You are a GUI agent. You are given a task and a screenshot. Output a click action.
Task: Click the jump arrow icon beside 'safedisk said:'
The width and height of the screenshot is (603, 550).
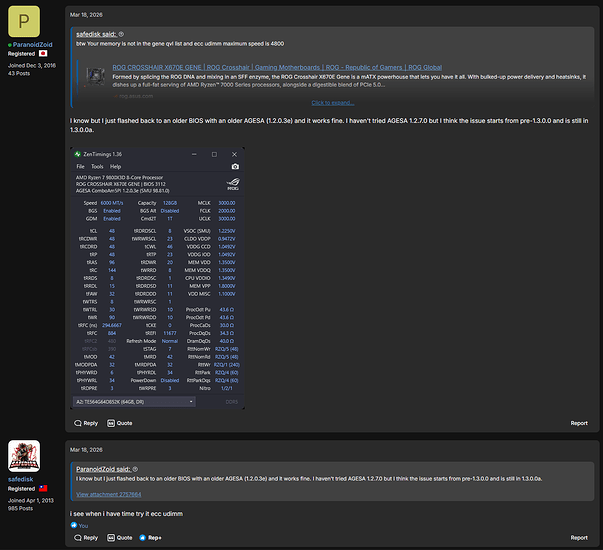(121, 34)
